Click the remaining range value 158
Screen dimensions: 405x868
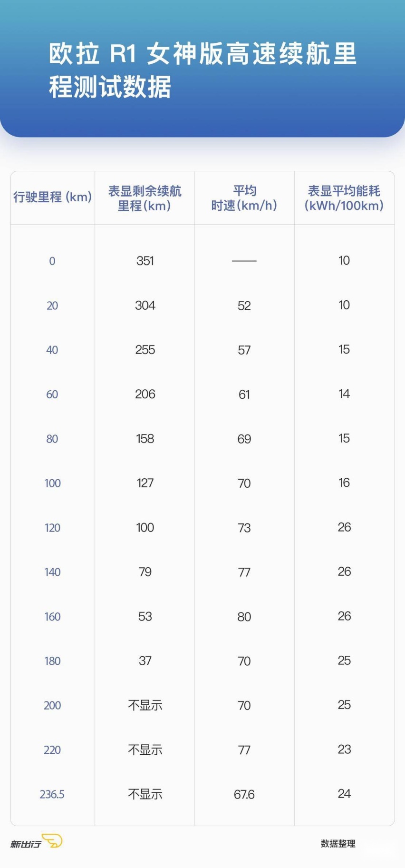pyautogui.click(x=145, y=439)
